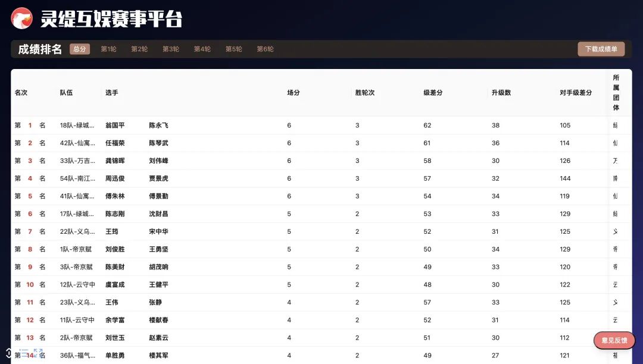Click player name 沈财昌
The height and width of the screenshot is (364, 643).
pos(159,214)
